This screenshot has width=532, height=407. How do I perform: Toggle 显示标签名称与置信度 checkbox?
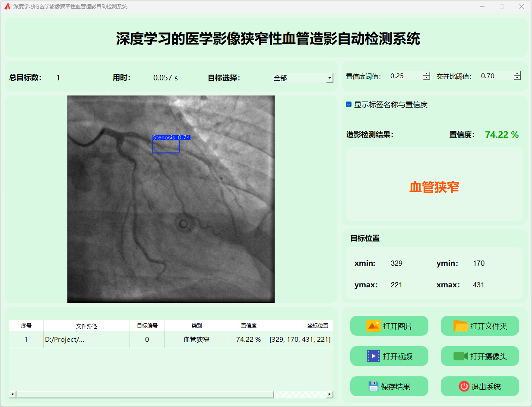click(348, 105)
